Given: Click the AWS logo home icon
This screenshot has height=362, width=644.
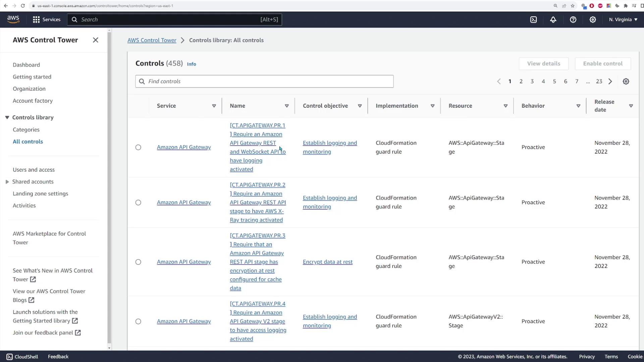Looking at the screenshot, I should coord(13,19).
